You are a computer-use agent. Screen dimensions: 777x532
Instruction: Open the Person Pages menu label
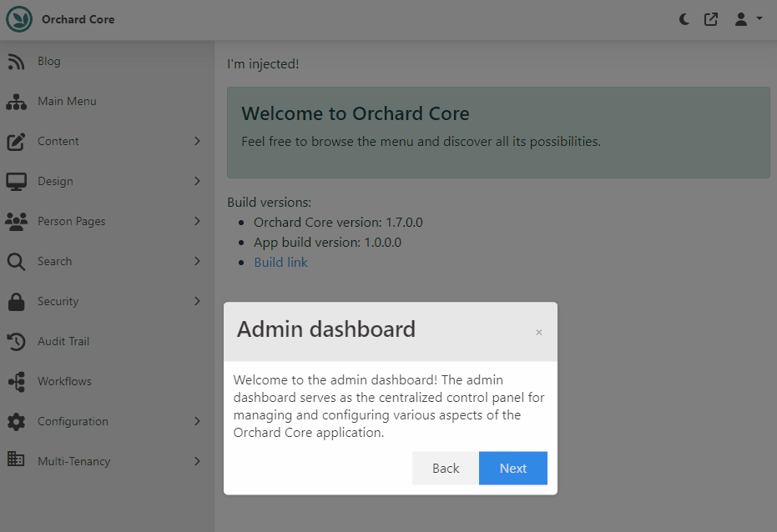[72, 221]
